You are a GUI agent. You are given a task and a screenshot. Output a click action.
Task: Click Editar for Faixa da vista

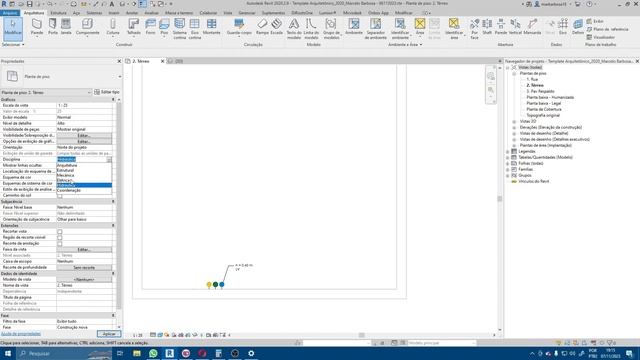[84, 249]
